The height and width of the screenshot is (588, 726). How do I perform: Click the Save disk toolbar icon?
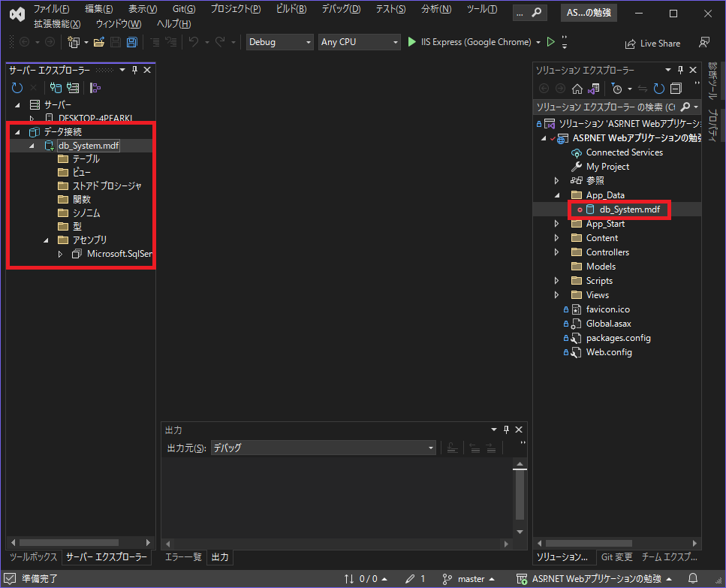click(116, 42)
